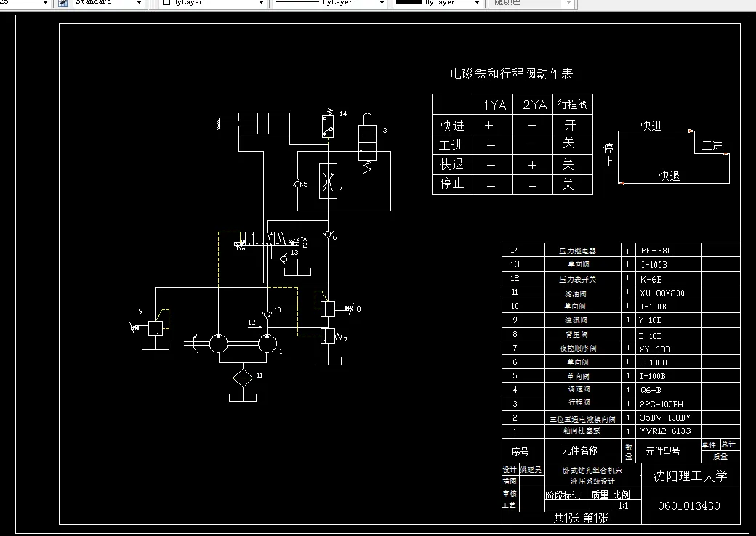Select check valve symbol numbered 5
The image size is (756, 536).
coord(298,184)
